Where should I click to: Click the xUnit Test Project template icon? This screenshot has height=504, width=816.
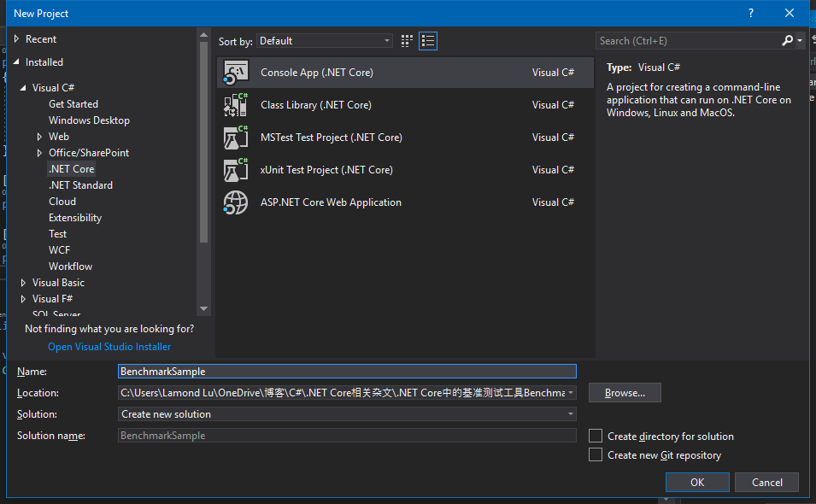coord(236,169)
